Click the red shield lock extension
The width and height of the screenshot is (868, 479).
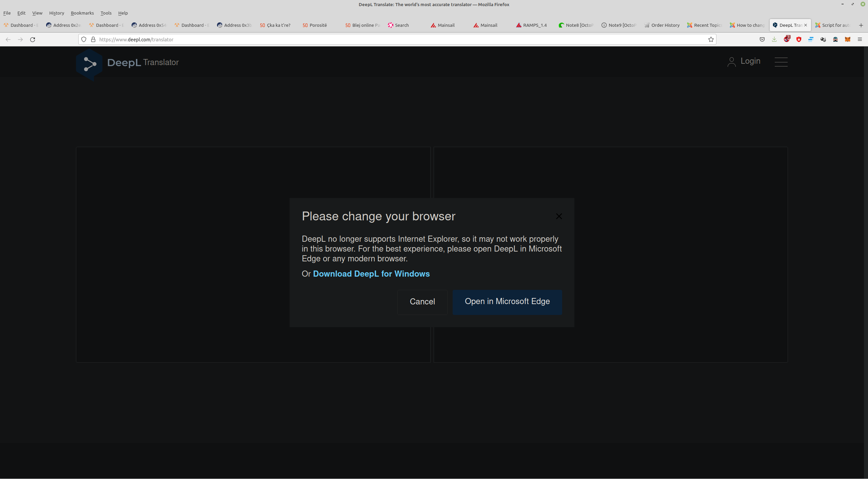[x=799, y=39]
